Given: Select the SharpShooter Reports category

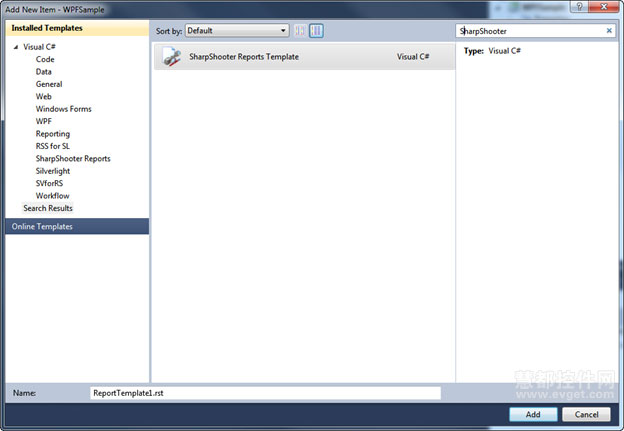Looking at the screenshot, I should pos(73,158).
